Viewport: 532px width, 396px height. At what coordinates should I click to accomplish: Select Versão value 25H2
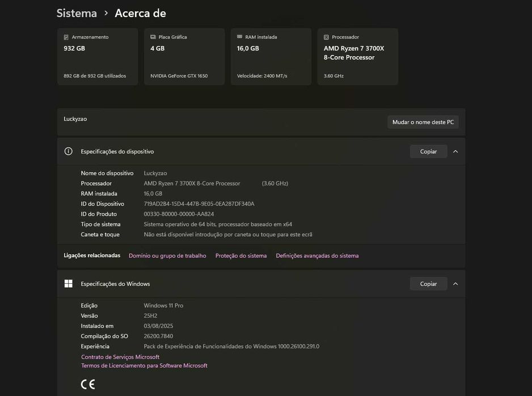tap(151, 316)
